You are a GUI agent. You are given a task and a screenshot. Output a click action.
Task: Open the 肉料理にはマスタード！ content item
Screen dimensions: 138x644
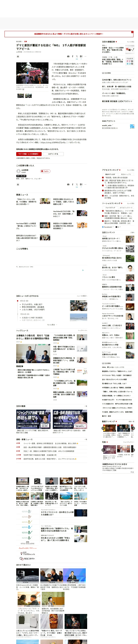pos(111,238)
